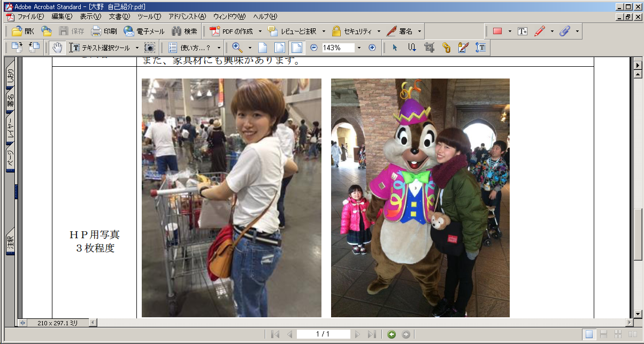Open the Pages (ページ) side tab

click(x=10, y=158)
